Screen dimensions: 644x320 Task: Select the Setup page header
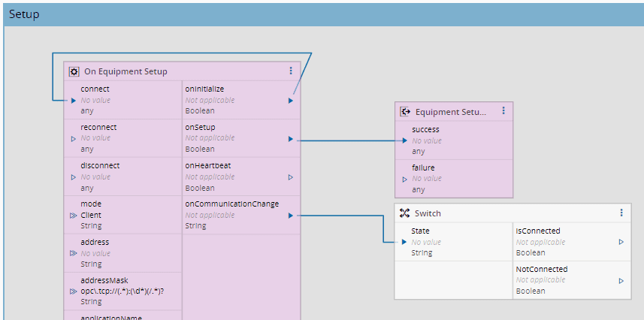[x=24, y=14]
